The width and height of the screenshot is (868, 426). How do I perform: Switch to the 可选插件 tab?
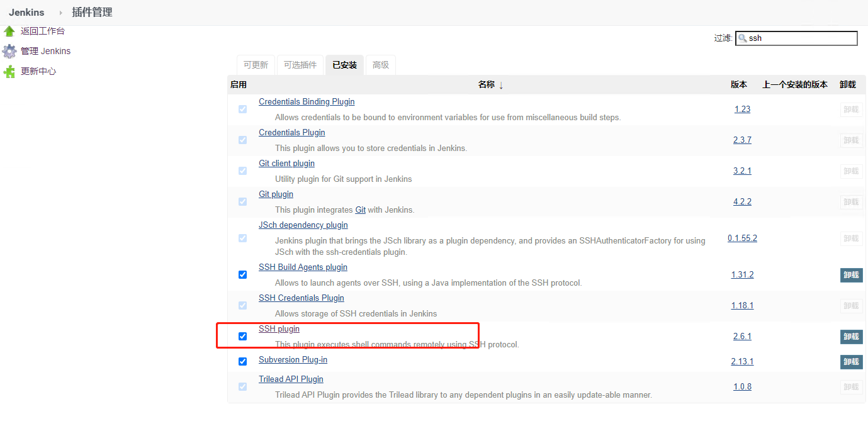[300, 65]
